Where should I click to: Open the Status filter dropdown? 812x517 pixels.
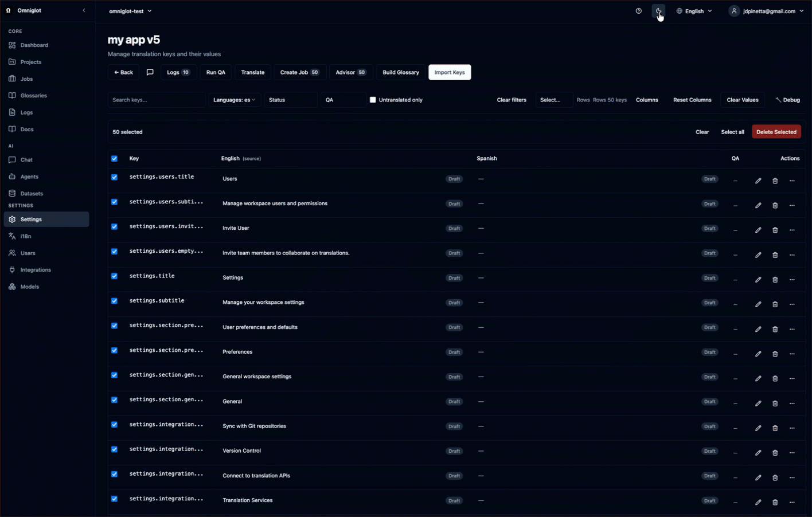pos(291,100)
